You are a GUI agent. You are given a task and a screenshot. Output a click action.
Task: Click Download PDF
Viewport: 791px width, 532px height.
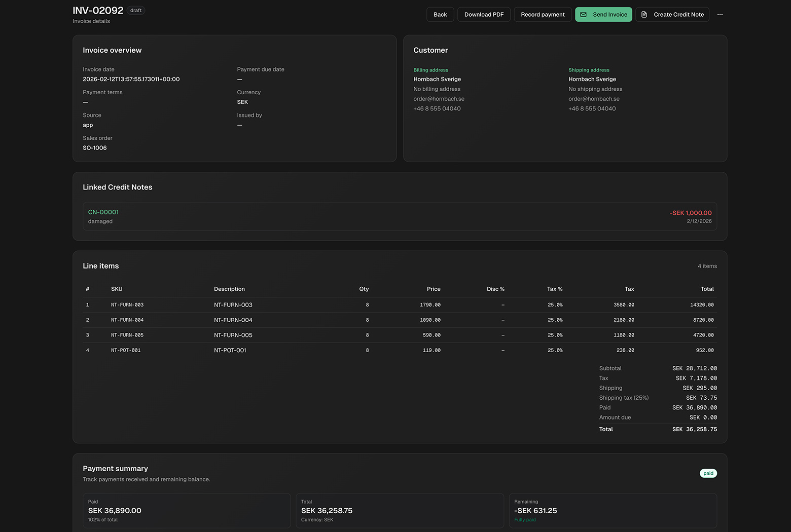[483, 14]
